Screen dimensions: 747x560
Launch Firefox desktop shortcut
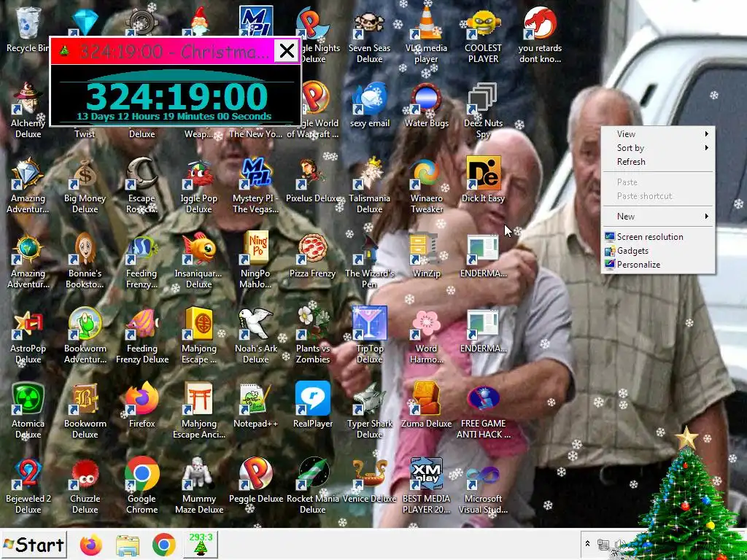[142, 405]
